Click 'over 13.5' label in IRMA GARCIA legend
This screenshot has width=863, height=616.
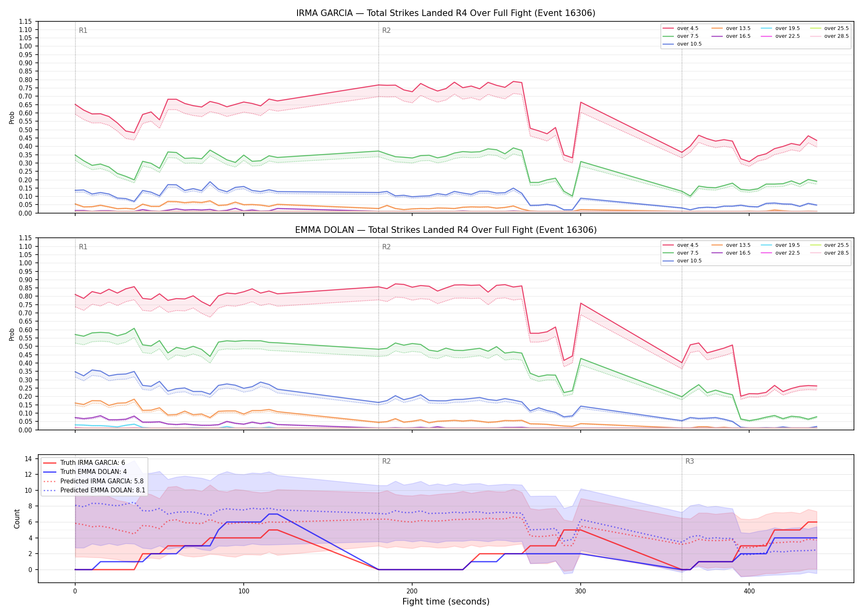pos(738,28)
